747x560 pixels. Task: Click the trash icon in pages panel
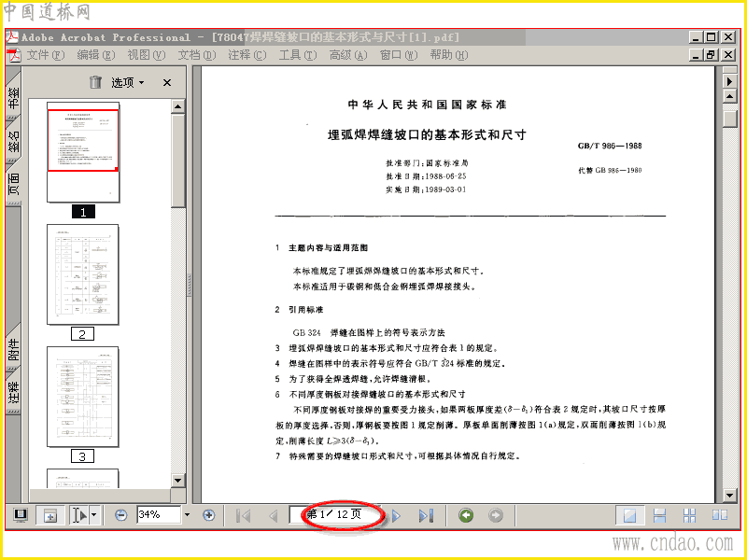pos(96,82)
